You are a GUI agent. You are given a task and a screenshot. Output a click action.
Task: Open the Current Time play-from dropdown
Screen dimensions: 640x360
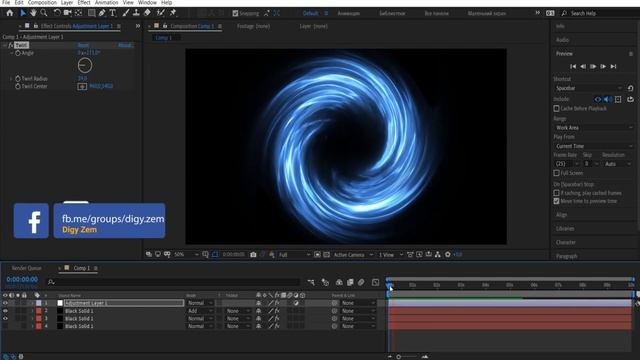click(x=594, y=146)
